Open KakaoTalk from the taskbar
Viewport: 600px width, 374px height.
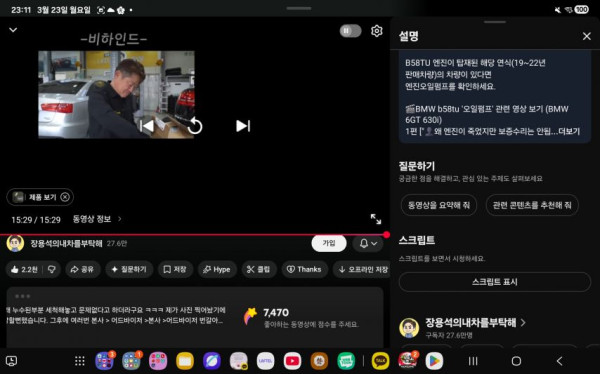tap(380, 361)
